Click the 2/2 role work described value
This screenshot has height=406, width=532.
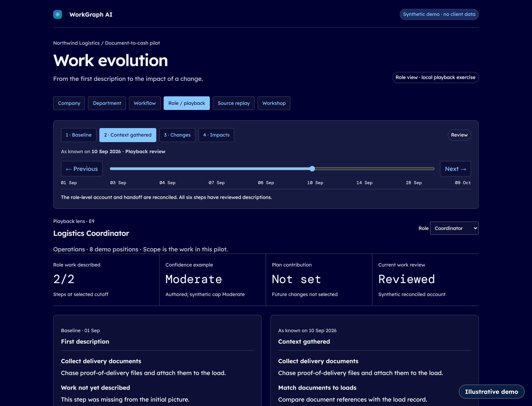[x=64, y=279]
